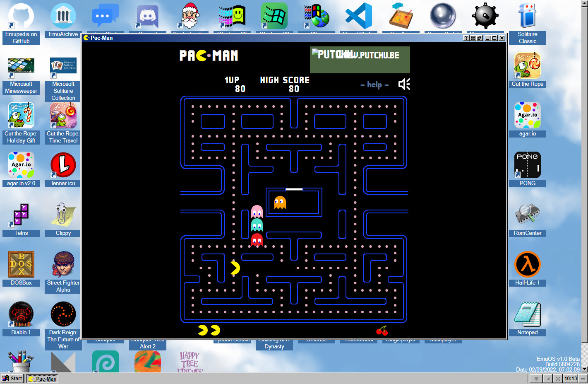
Task: Click the open-in-new-window button in Pac-Man title bar
Action: click(479, 38)
